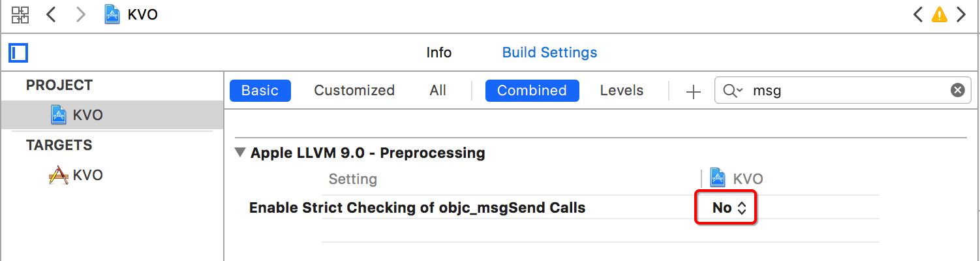Show All build settings
980x261 pixels.
coord(438,91)
